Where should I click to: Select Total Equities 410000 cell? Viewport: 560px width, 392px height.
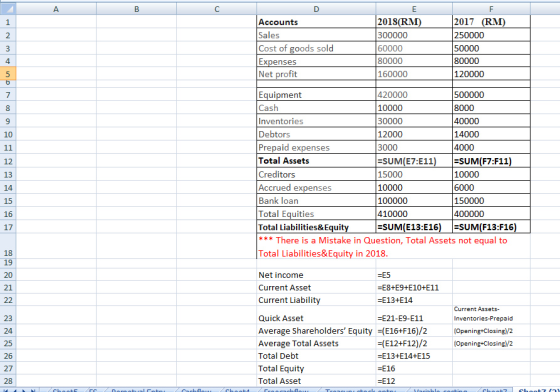(x=414, y=214)
